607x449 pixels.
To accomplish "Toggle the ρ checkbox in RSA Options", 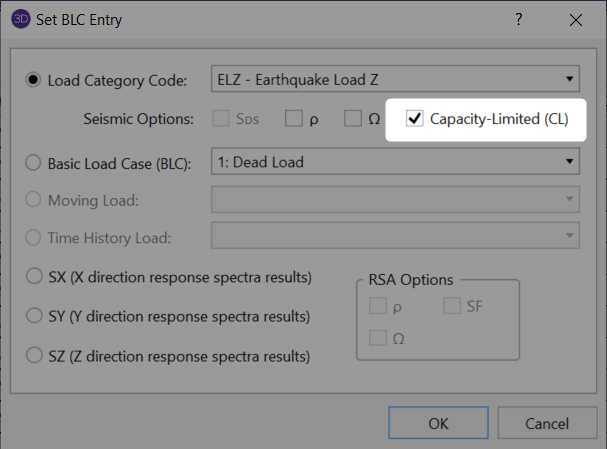I will [x=376, y=304].
